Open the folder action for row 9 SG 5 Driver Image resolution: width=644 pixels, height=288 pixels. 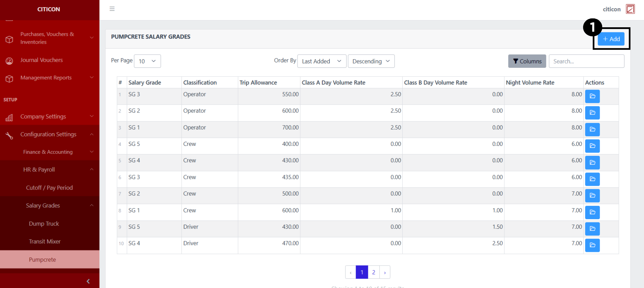pos(592,229)
